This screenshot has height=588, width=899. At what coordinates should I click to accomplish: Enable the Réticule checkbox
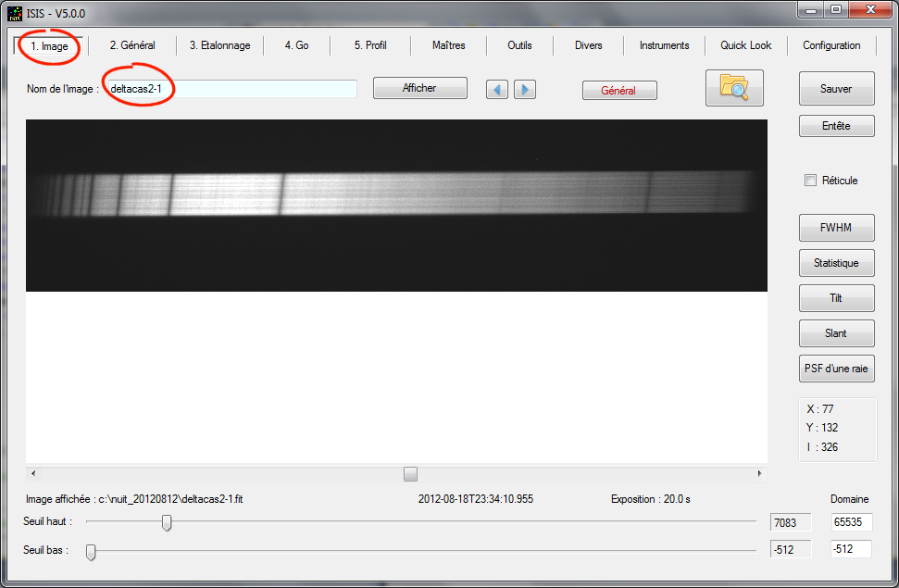click(810, 181)
